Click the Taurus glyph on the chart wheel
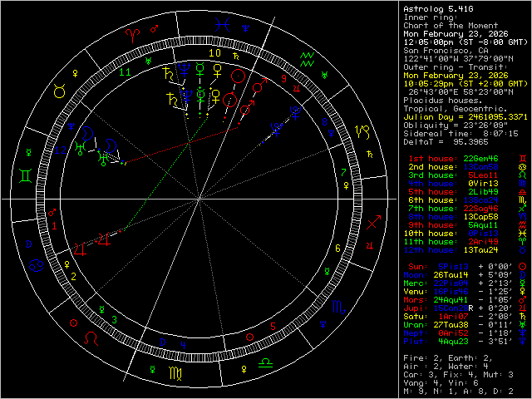This screenshot has width=532, height=399. (x=59, y=92)
